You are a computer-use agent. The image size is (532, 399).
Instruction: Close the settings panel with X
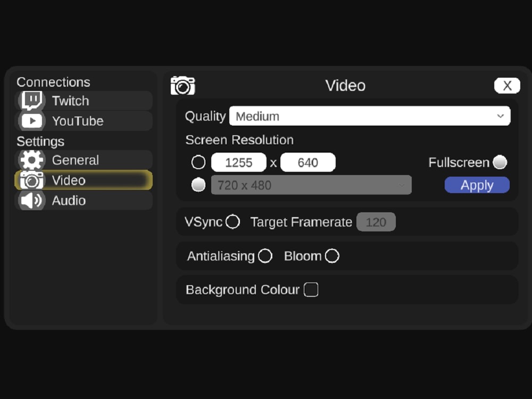(507, 86)
